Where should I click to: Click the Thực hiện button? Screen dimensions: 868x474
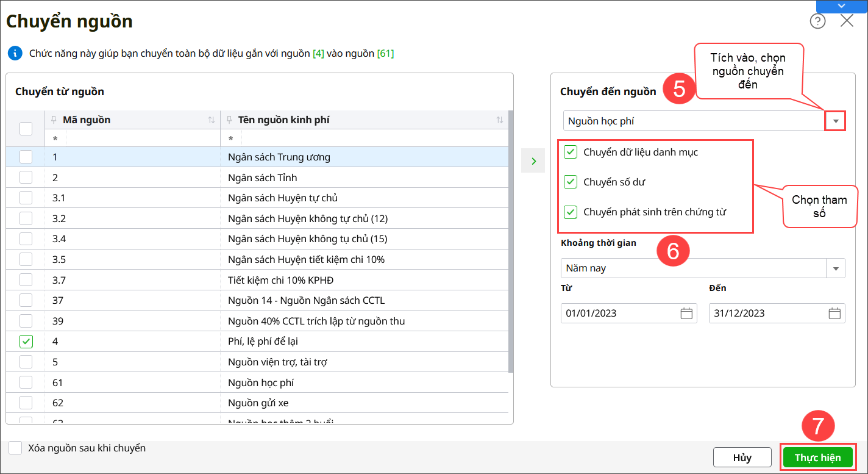point(817,458)
